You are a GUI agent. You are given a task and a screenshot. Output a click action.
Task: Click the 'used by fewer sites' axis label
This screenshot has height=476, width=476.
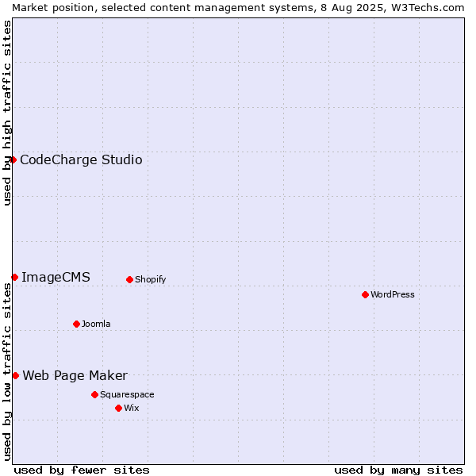pyautogui.click(x=82, y=470)
